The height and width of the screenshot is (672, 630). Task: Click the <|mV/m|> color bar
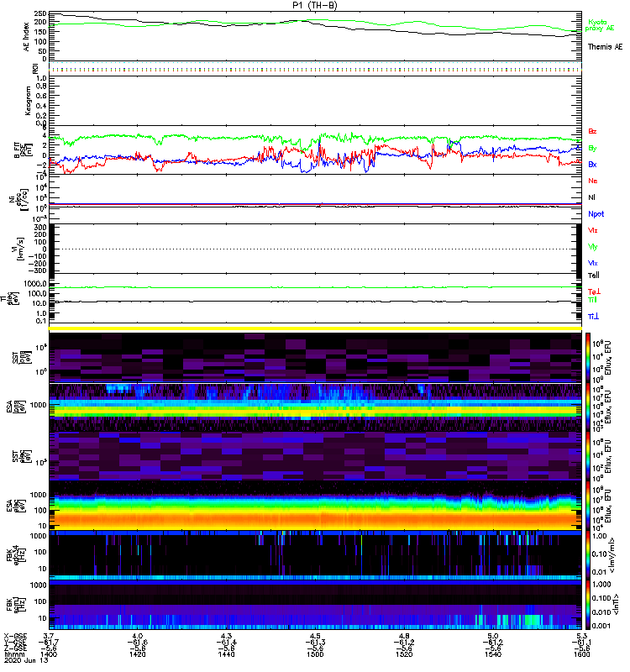(x=588, y=555)
